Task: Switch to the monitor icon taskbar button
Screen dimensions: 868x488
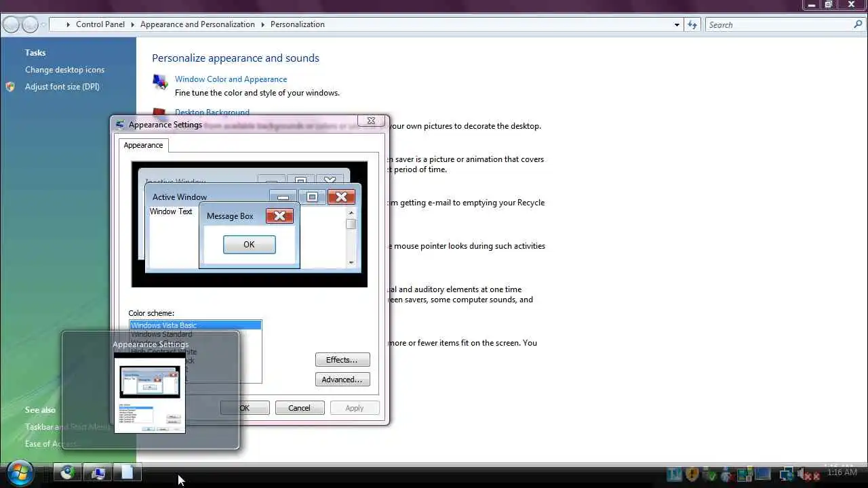Action: coord(98,472)
